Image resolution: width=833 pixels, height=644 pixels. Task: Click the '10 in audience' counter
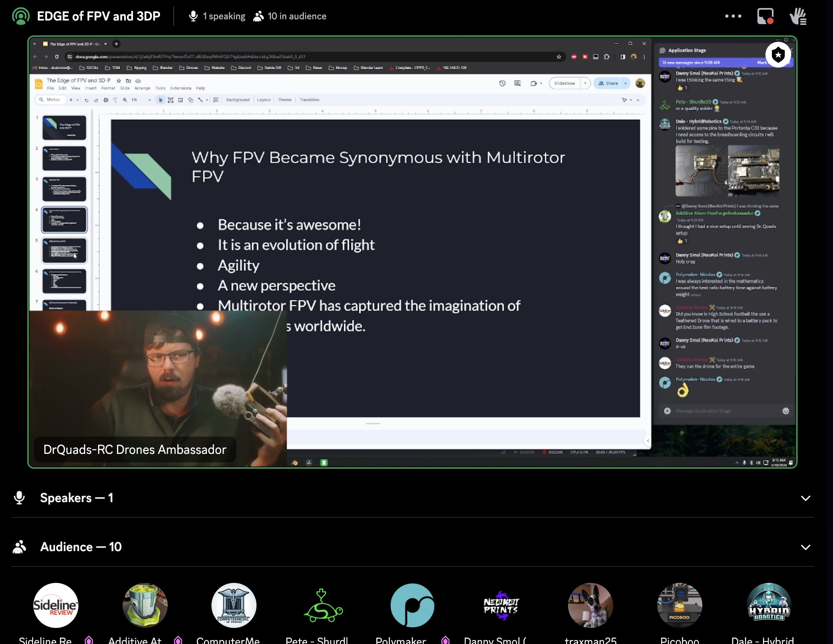pyautogui.click(x=290, y=16)
